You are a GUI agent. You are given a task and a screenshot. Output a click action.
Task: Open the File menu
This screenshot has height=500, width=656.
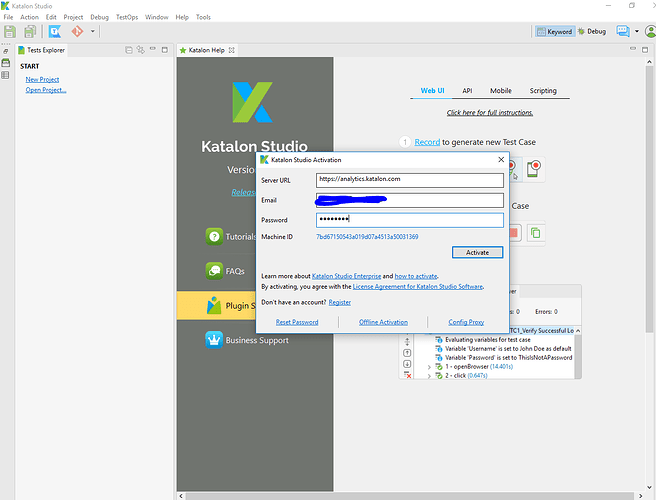coord(8,17)
